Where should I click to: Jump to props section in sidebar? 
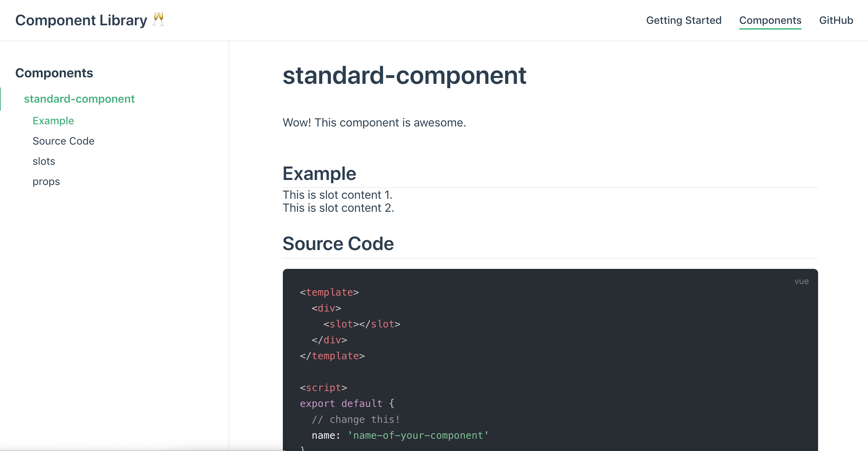[46, 181]
